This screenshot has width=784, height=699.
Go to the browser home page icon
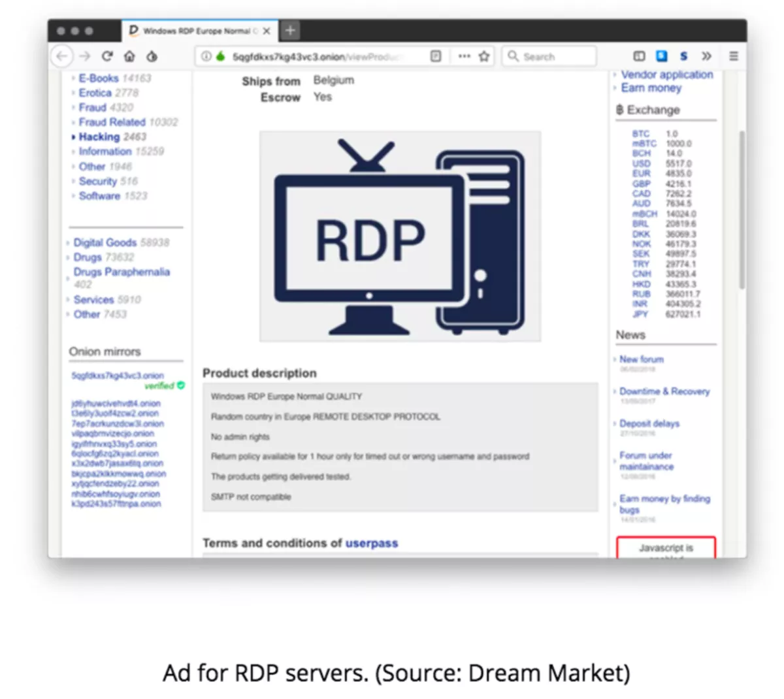(129, 56)
